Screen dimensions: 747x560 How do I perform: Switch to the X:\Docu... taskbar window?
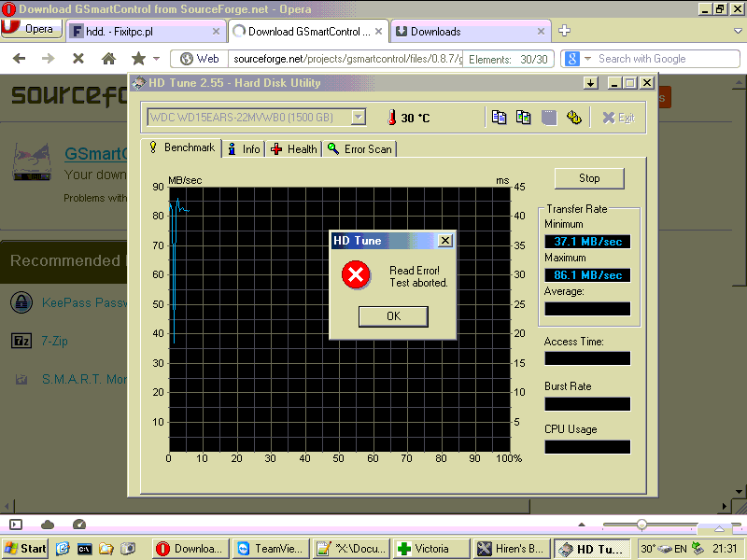[x=351, y=549]
